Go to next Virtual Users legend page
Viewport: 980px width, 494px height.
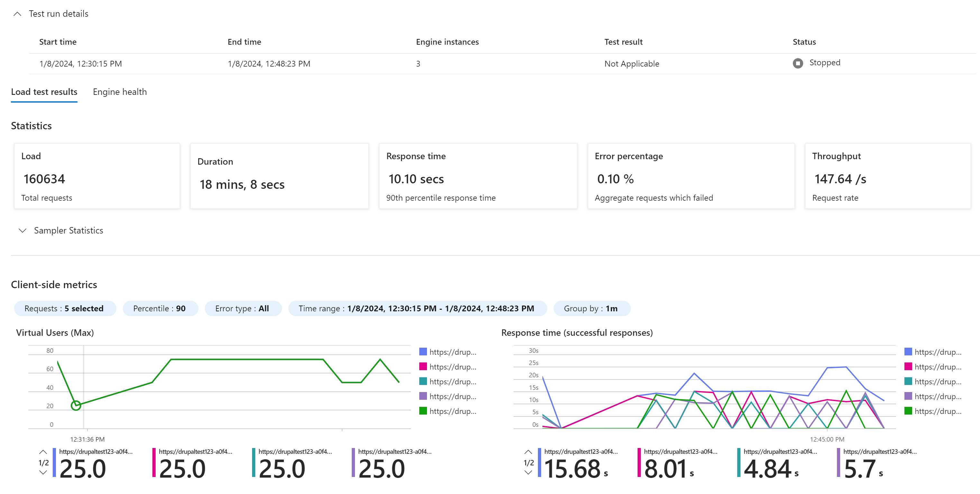pyautogui.click(x=43, y=473)
